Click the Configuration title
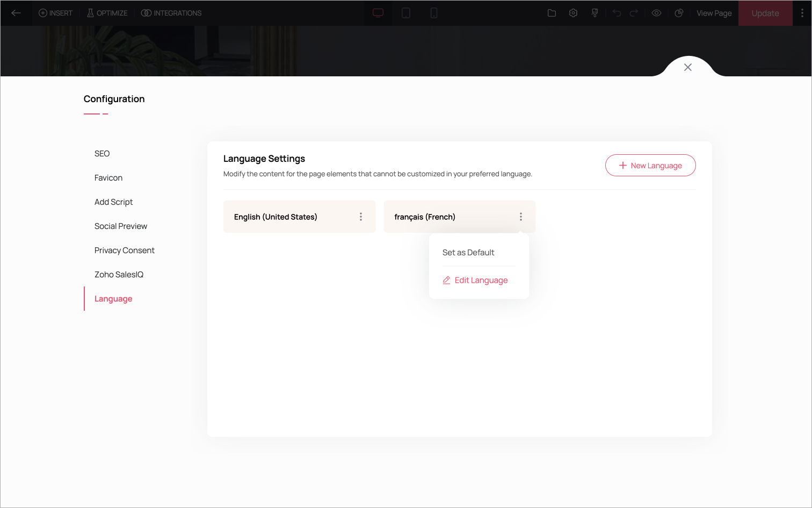 tap(114, 99)
